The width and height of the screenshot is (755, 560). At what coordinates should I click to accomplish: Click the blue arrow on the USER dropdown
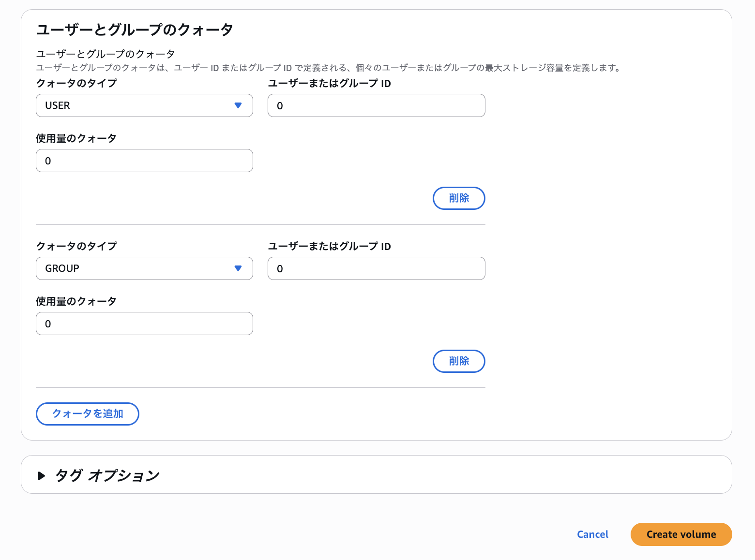coord(238,105)
